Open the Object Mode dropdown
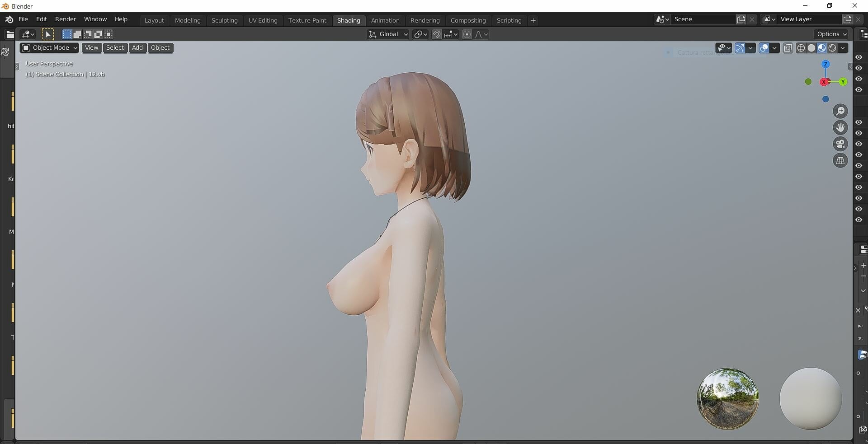The width and height of the screenshot is (868, 444). [49, 48]
